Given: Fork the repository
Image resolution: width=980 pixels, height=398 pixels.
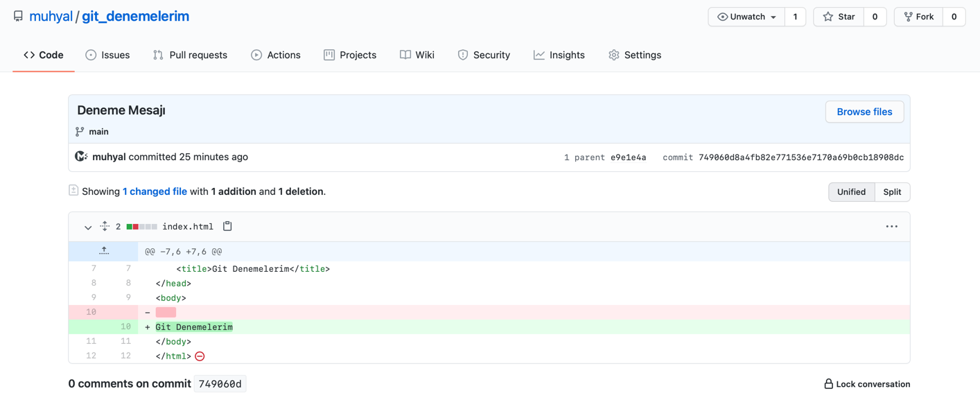Looking at the screenshot, I should point(918,17).
